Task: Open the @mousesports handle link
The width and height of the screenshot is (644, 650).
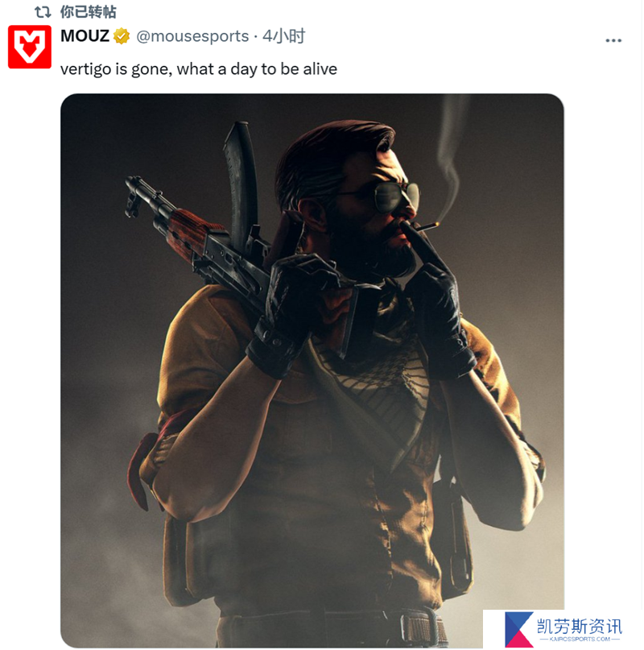Action: tap(192, 36)
